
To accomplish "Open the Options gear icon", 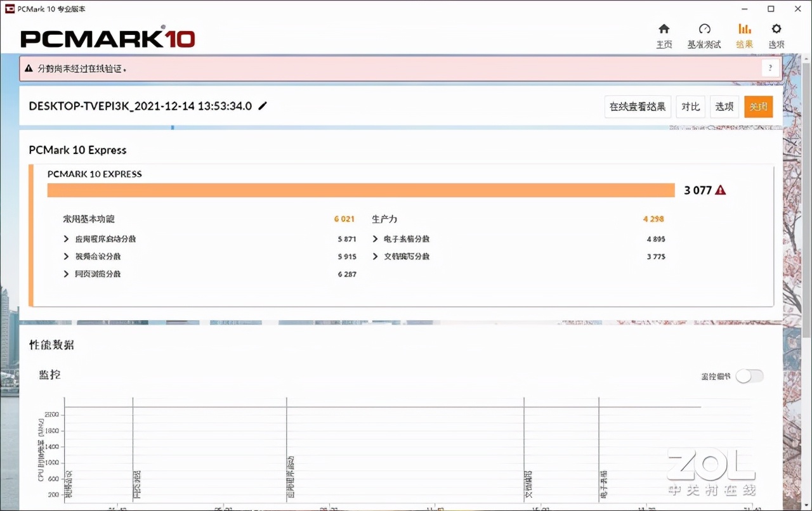I will click(776, 29).
